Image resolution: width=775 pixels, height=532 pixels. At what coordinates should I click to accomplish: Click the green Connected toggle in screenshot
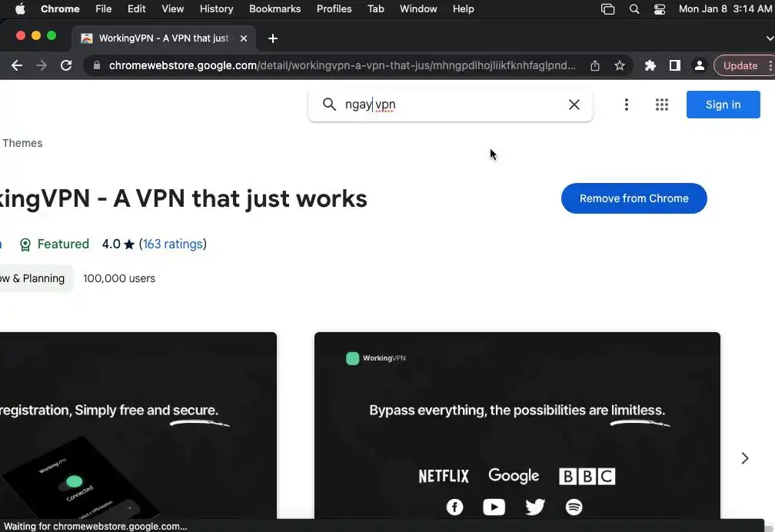point(72,483)
